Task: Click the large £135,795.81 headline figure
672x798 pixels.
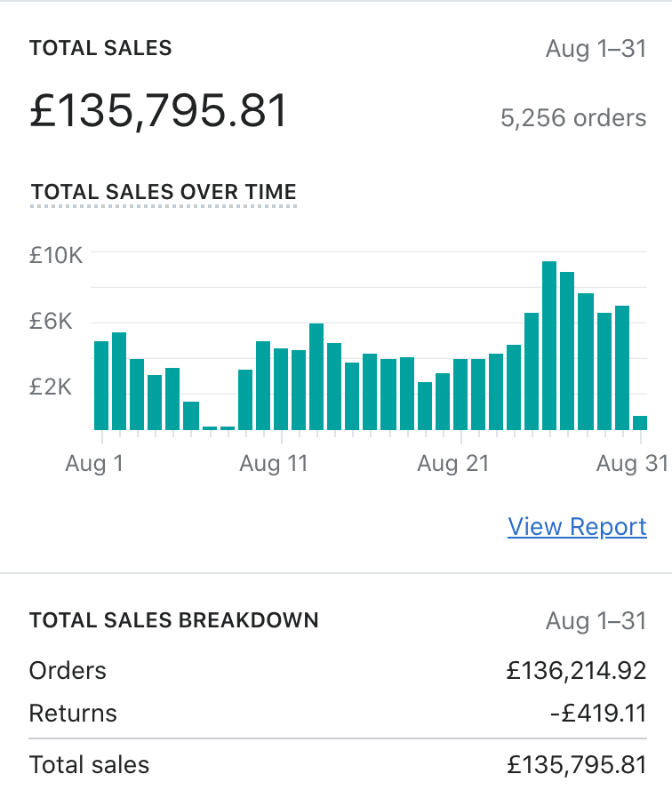Action: (x=159, y=113)
